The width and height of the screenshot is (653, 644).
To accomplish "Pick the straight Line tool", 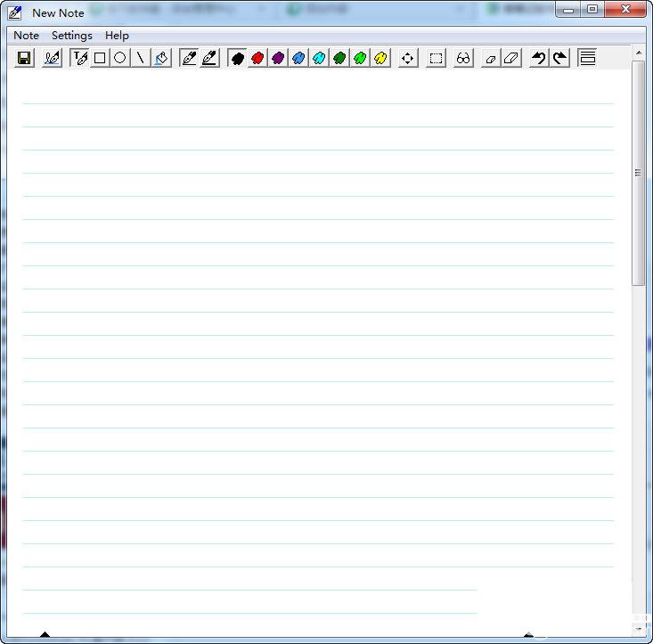I will click(x=141, y=58).
